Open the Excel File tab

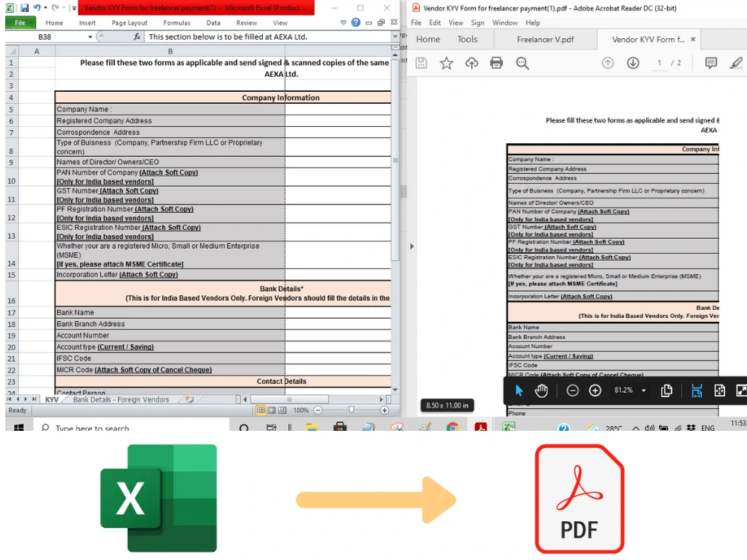point(20,22)
